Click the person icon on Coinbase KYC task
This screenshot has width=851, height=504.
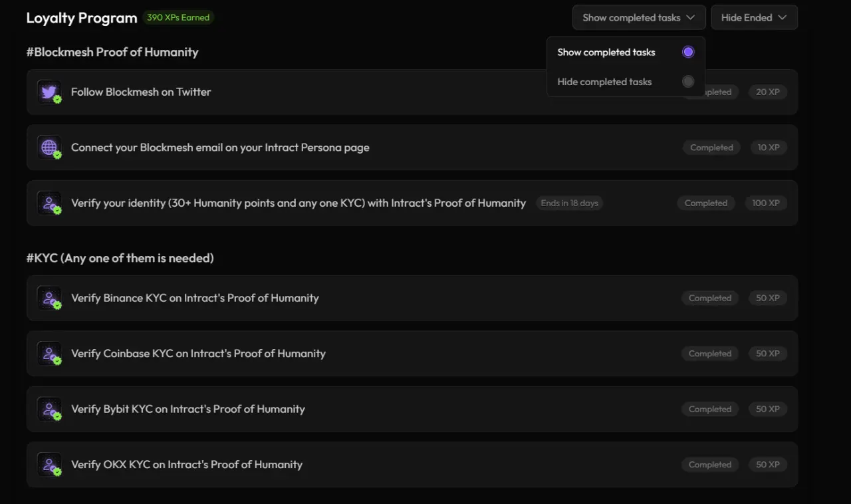[49, 354]
